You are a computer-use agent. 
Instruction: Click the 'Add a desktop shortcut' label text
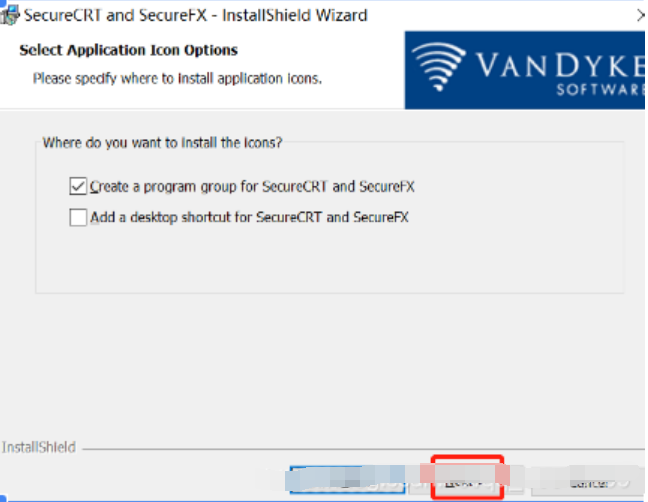(x=249, y=217)
